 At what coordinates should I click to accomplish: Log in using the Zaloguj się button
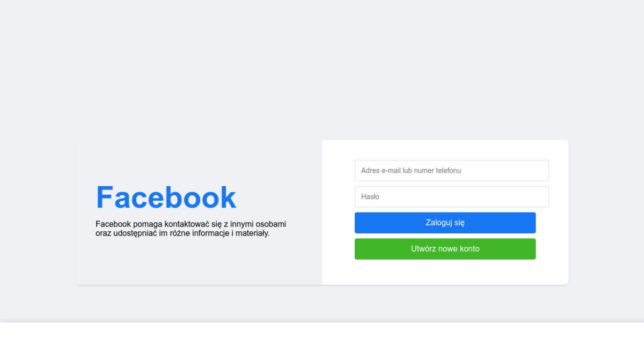(445, 223)
